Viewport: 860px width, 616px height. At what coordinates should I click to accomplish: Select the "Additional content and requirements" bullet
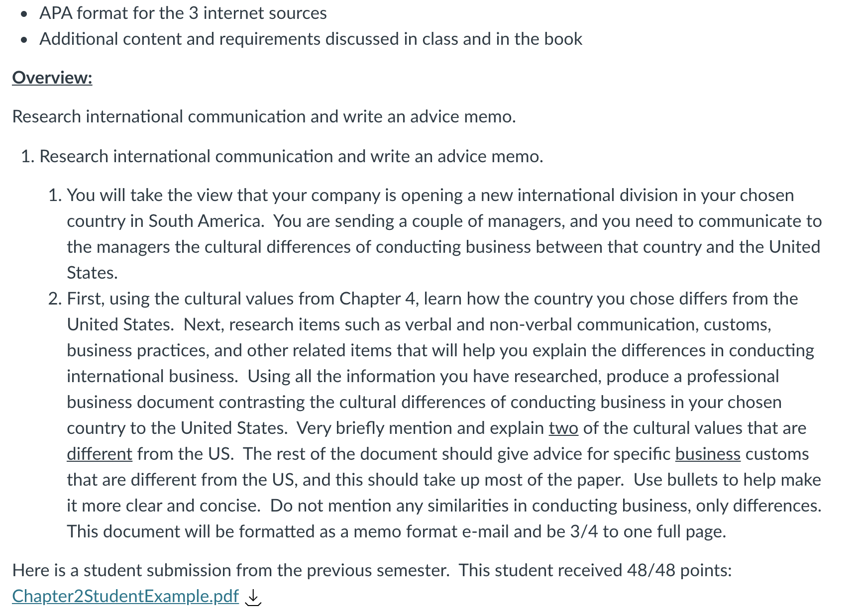[x=311, y=39]
